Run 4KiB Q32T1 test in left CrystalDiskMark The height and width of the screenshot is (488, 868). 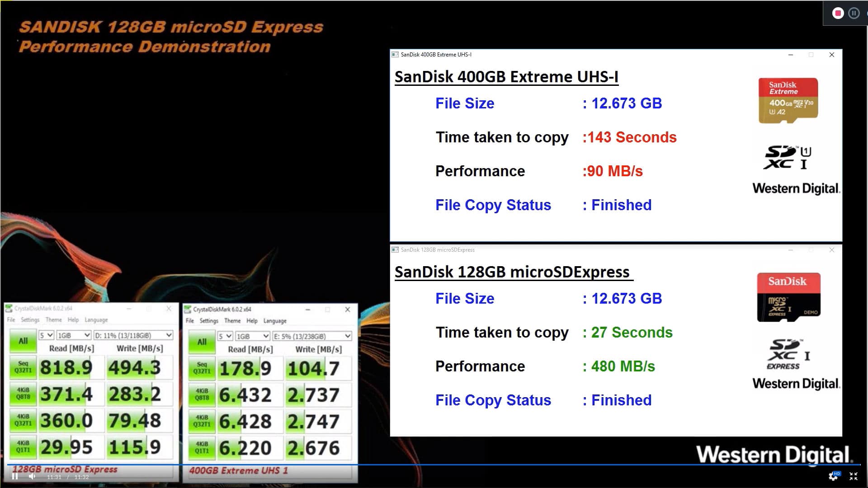tap(23, 420)
